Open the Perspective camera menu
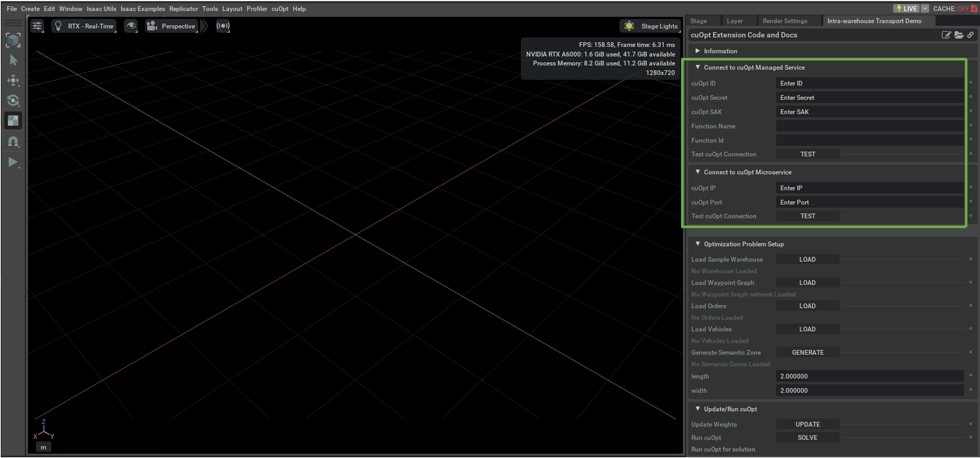 coord(171,26)
